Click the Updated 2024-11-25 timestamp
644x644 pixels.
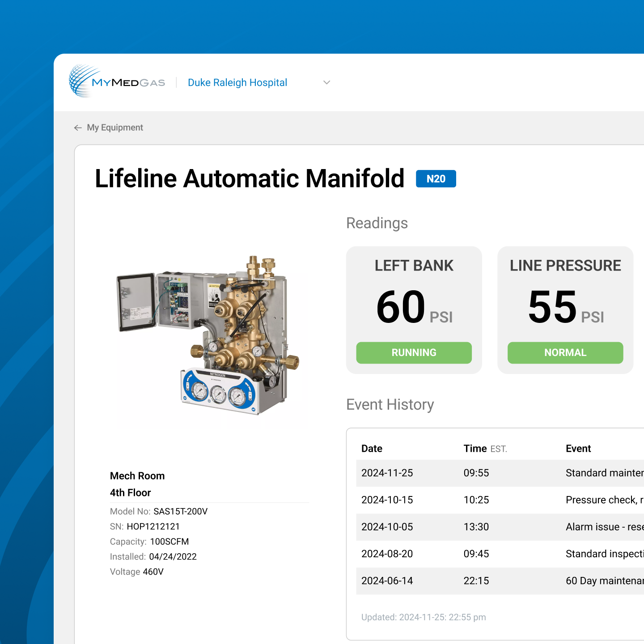(x=424, y=617)
